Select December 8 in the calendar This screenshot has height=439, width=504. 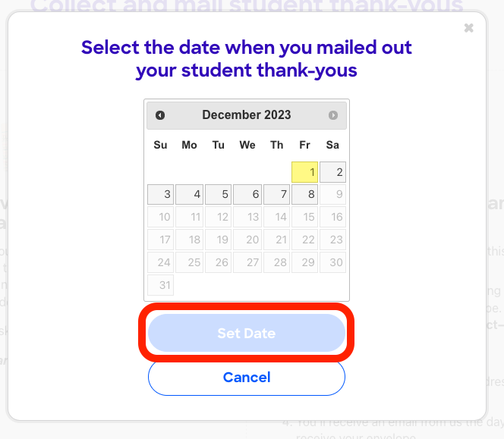305,195
